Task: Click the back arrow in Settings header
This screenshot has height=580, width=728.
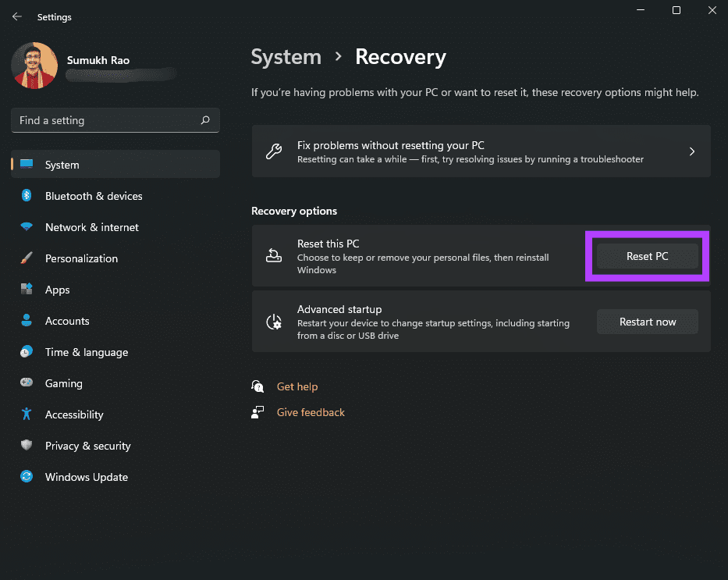Action: click(17, 16)
